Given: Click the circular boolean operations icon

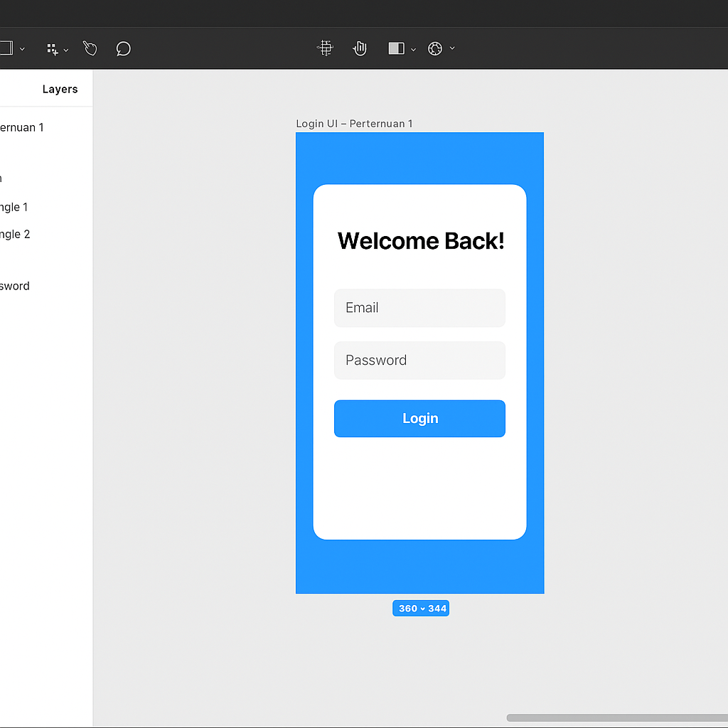Looking at the screenshot, I should coord(435,48).
